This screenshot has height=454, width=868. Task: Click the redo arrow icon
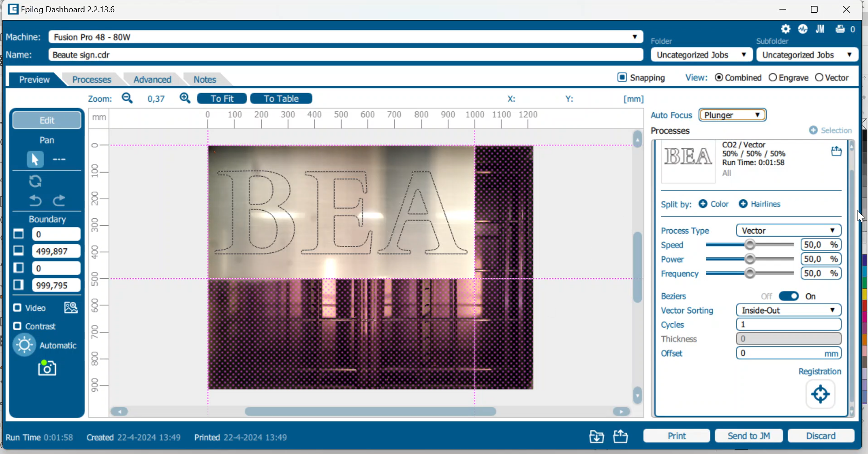coord(60,201)
